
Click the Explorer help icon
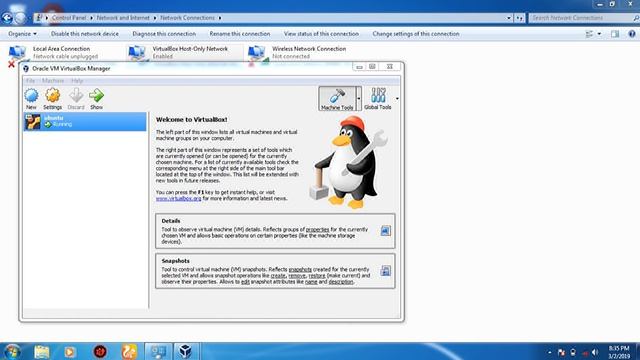pos(632,34)
